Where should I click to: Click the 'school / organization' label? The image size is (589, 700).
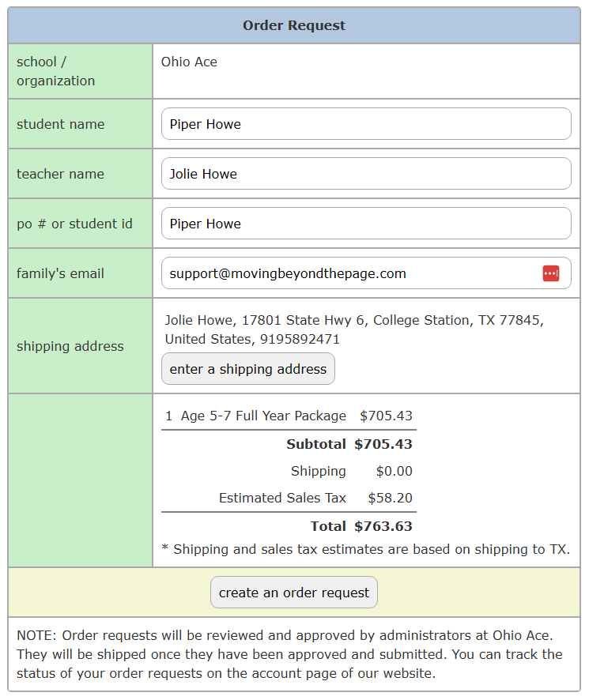[x=55, y=71]
